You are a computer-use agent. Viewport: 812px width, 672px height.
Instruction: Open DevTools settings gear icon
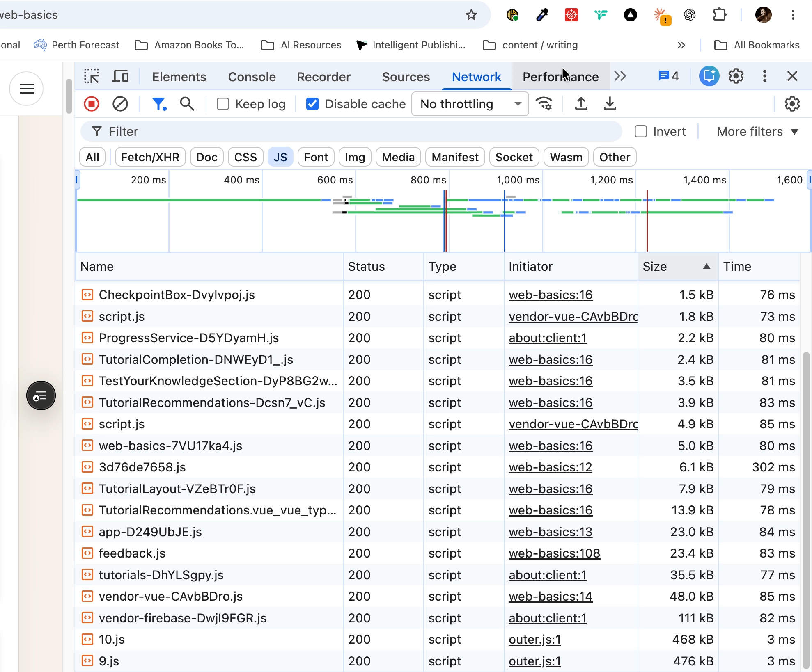(x=736, y=76)
